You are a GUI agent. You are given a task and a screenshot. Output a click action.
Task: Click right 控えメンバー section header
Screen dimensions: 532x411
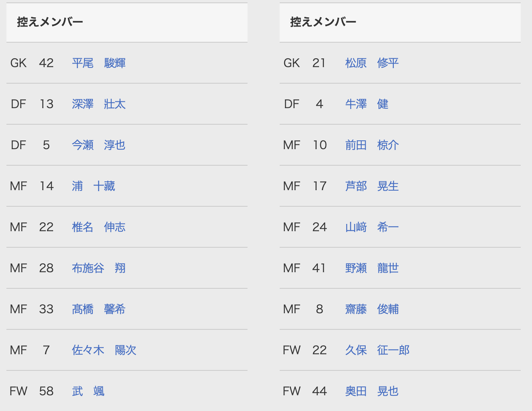pyautogui.click(x=323, y=22)
